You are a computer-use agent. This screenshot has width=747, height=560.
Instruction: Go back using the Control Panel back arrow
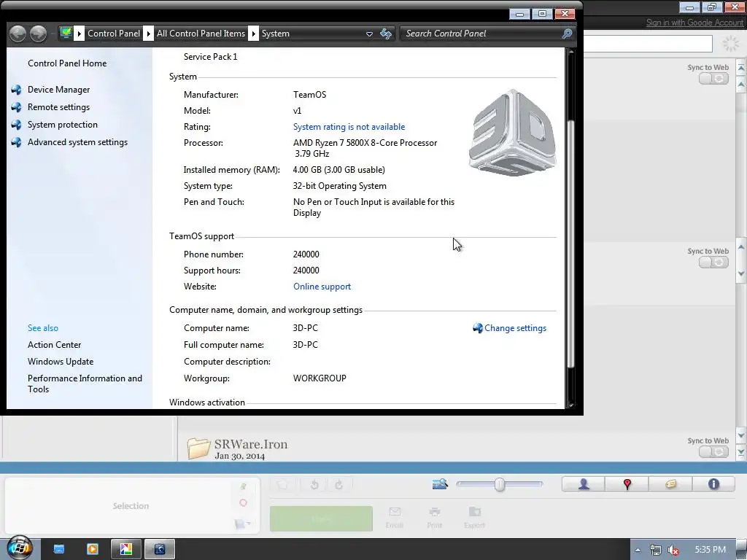coord(18,34)
